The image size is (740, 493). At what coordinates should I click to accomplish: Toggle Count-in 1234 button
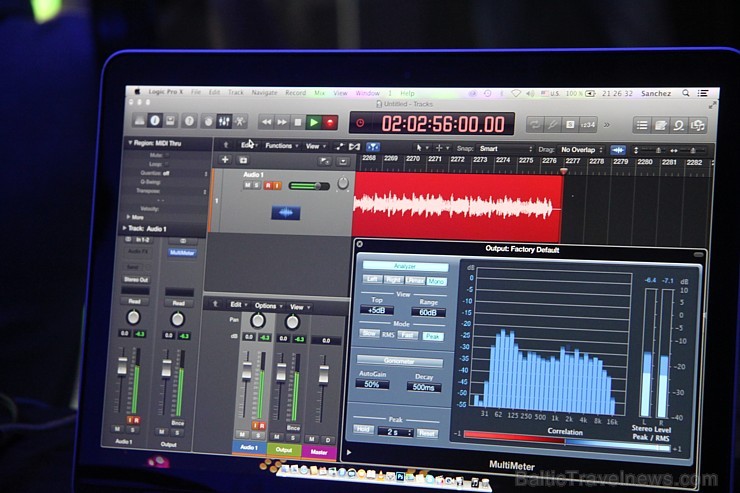pos(588,125)
